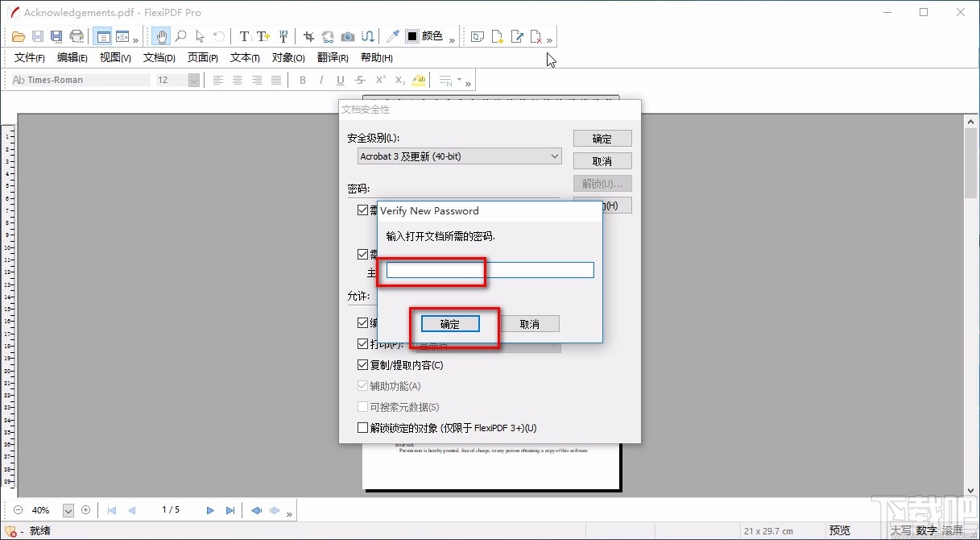Click inside the password input field
Image resolution: width=980 pixels, height=540 pixels.
[487, 270]
